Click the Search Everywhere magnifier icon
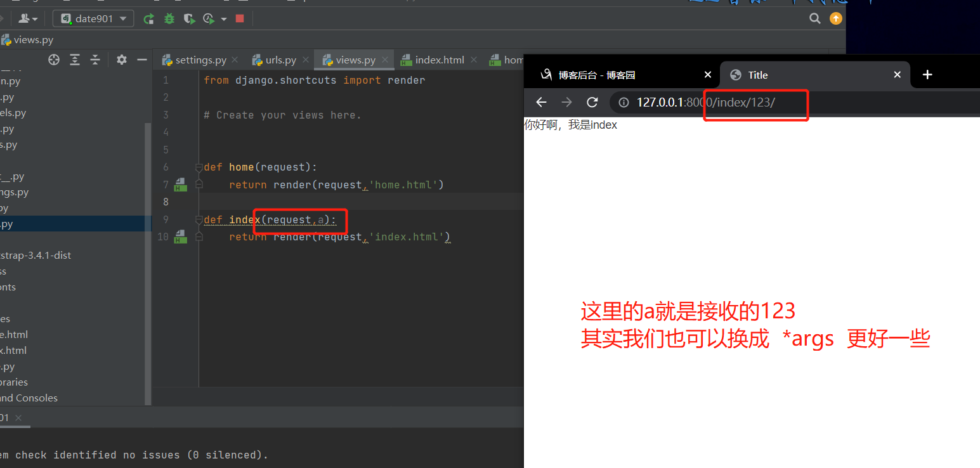980x468 pixels. point(815,18)
